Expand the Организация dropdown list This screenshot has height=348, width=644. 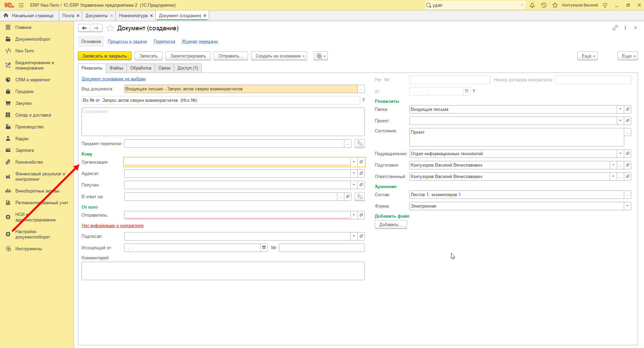point(354,162)
